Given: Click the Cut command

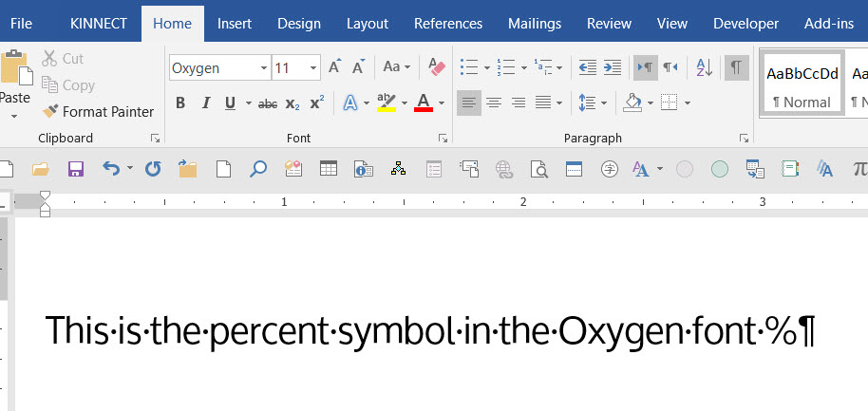Looking at the screenshot, I should (x=63, y=59).
